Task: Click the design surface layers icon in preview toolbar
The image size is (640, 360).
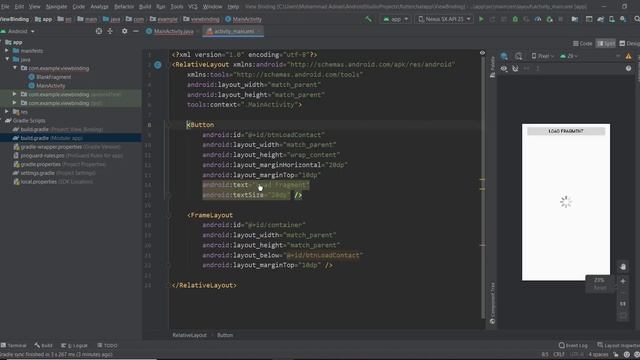Action: coord(504,56)
